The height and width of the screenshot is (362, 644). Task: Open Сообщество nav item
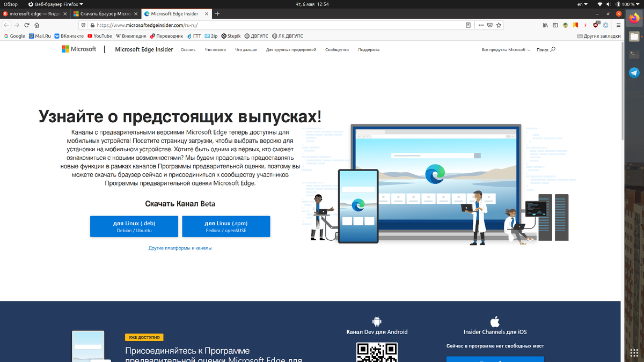pos(337,49)
